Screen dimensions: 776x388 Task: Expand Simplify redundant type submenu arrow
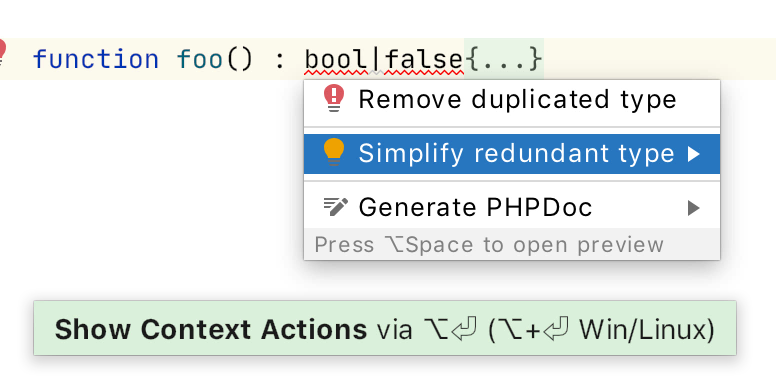(694, 154)
